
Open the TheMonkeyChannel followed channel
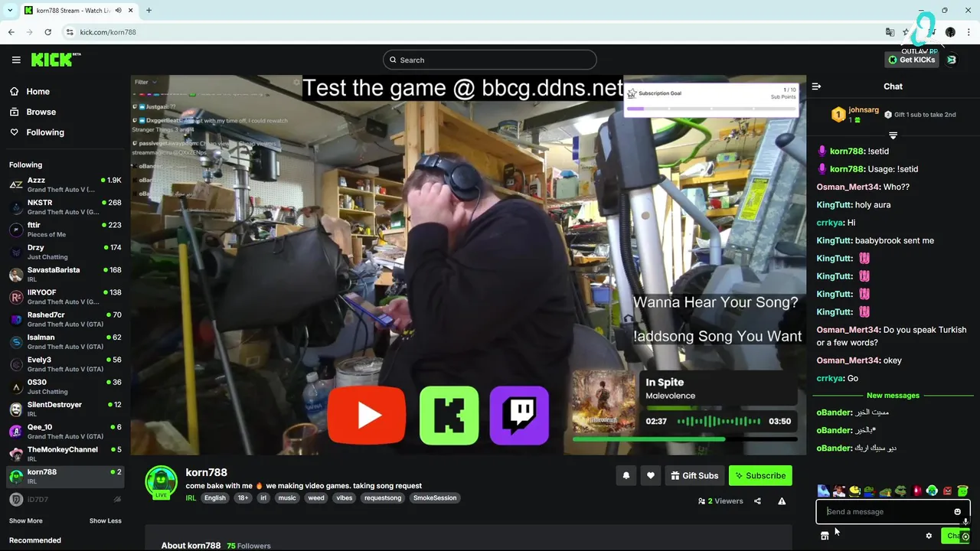(64, 454)
